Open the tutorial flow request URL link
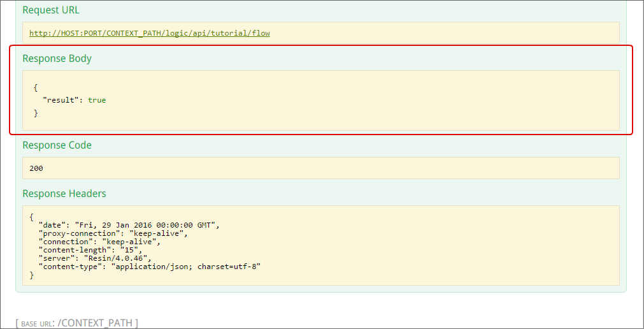 coord(150,33)
